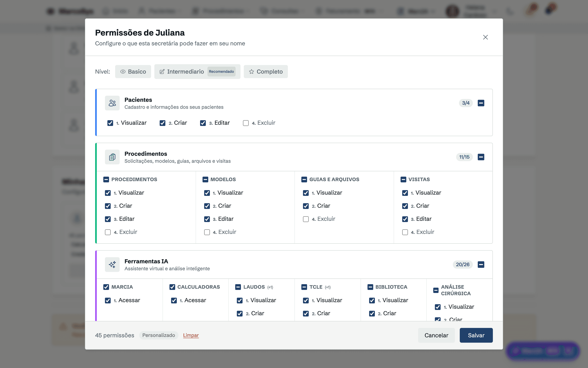Screen dimensions: 588x368
Task: Toggle the GUIAS E ARQUIVOS group checkbox
Action: (x=304, y=179)
